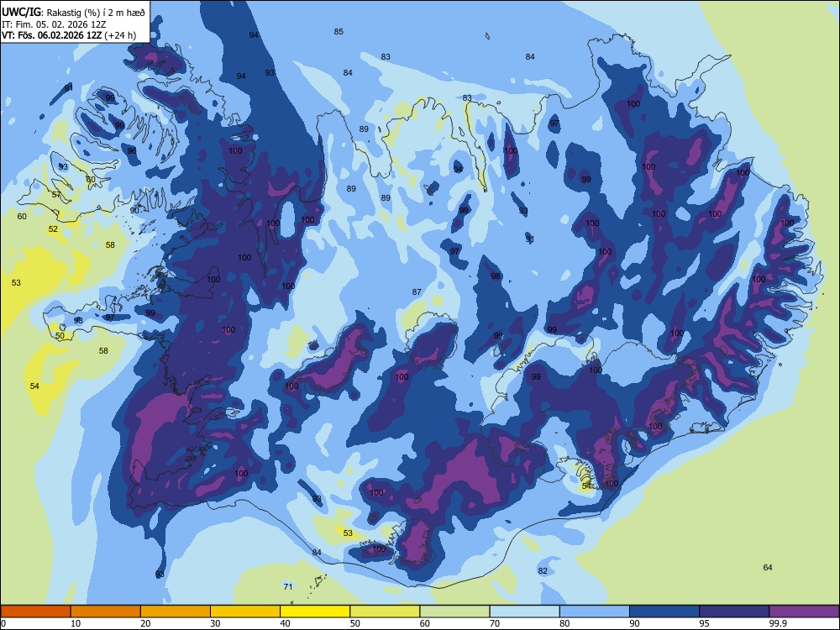Screen dimensions: 840x630
Task: Click the legend tick label '95'
Action: click(704, 623)
